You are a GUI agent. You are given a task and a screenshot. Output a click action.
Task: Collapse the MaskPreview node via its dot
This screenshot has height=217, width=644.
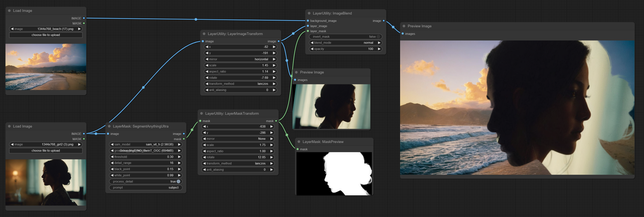point(299,142)
